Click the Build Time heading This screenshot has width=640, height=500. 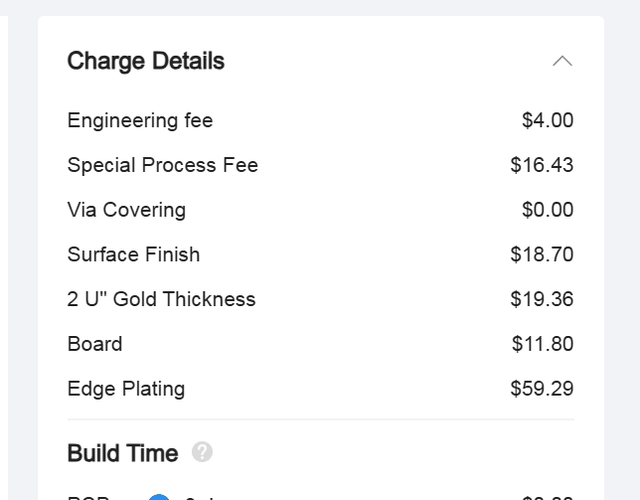pyautogui.click(x=122, y=453)
